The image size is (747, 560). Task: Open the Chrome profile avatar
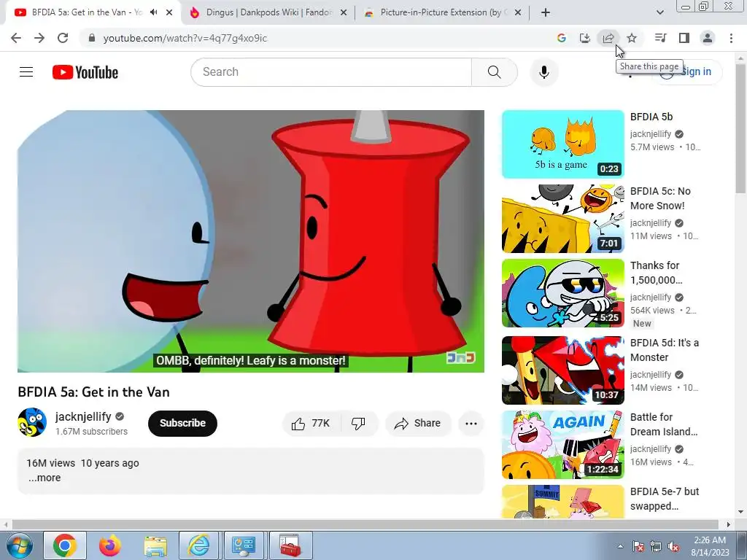click(708, 38)
